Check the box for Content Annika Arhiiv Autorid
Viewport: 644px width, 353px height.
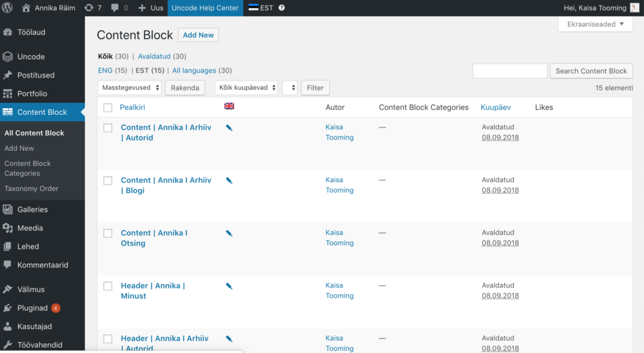[108, 128]
